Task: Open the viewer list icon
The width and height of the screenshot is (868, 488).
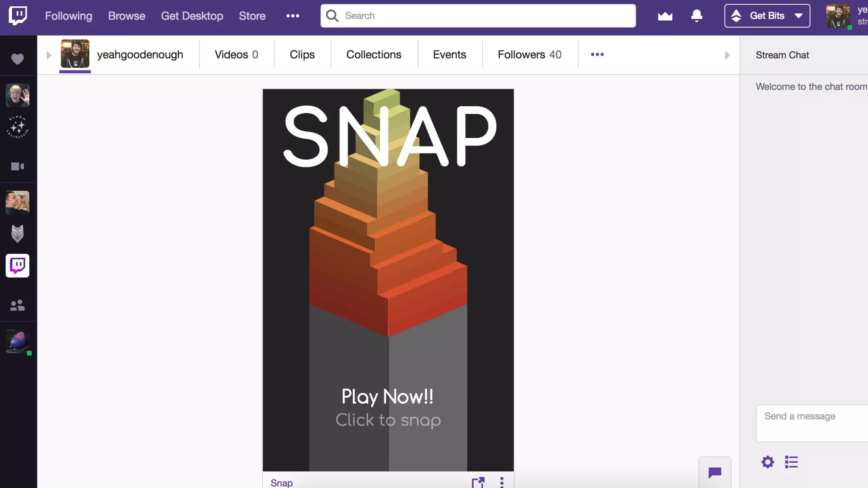Action: pyautogui.click(x=791, y=462)
